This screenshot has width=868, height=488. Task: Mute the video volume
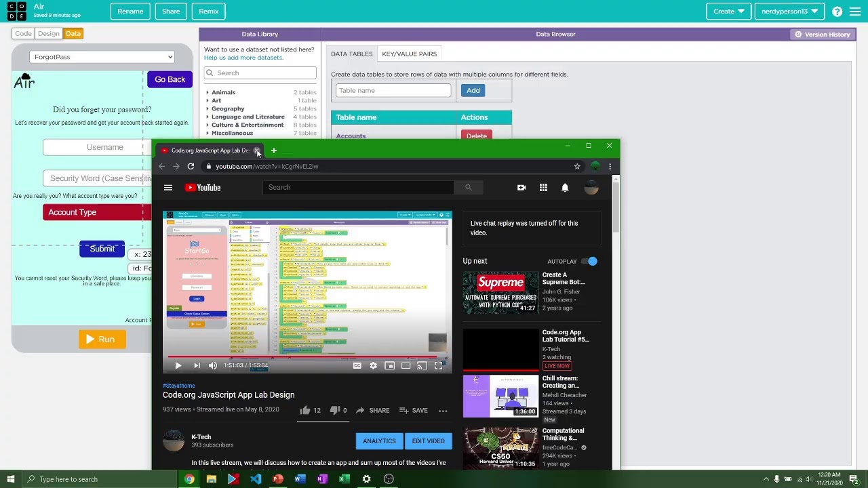pos(213,366)
